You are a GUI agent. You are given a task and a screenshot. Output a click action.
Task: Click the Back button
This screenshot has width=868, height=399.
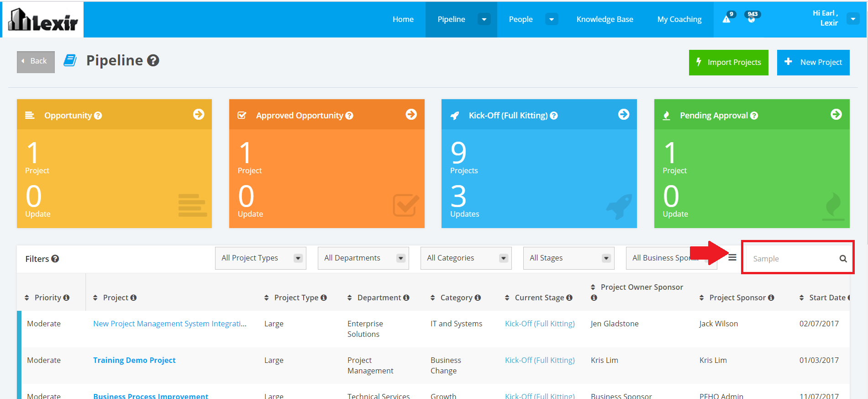tap(36, 62)
